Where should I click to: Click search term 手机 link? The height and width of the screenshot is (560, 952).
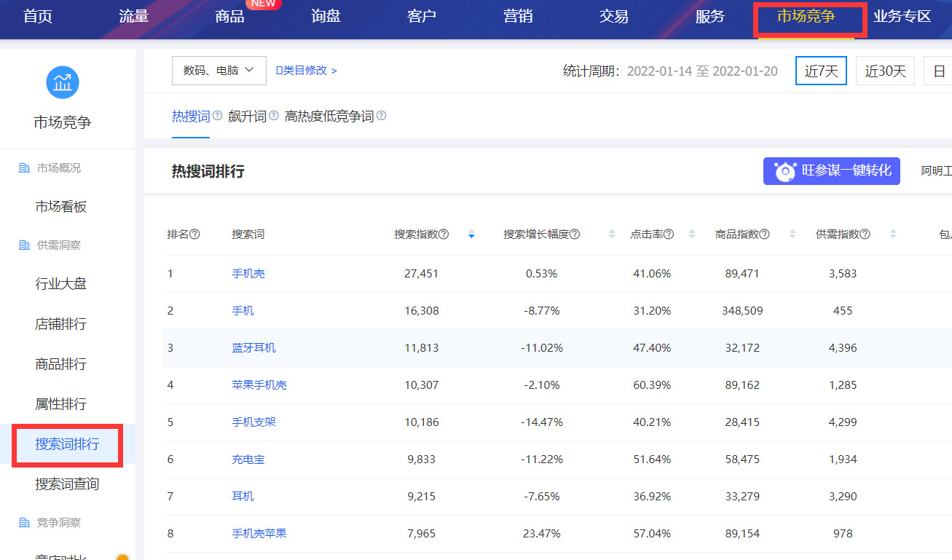tap(243, 311)
